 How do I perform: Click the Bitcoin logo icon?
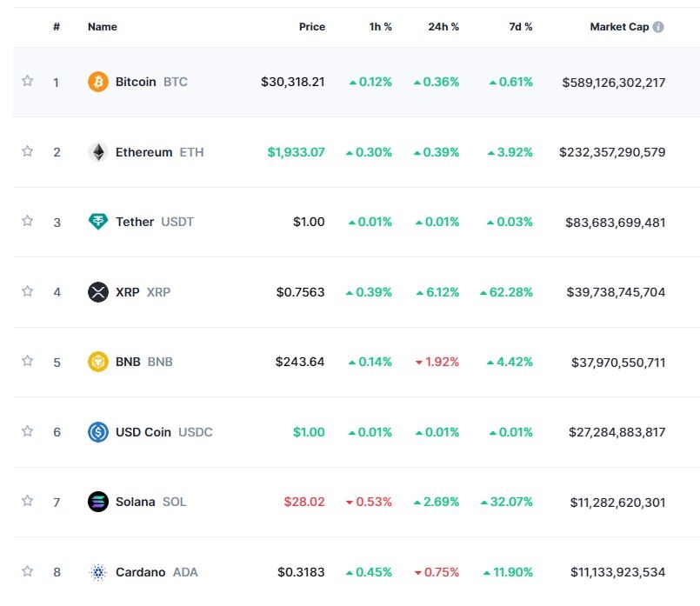(98, 82)
